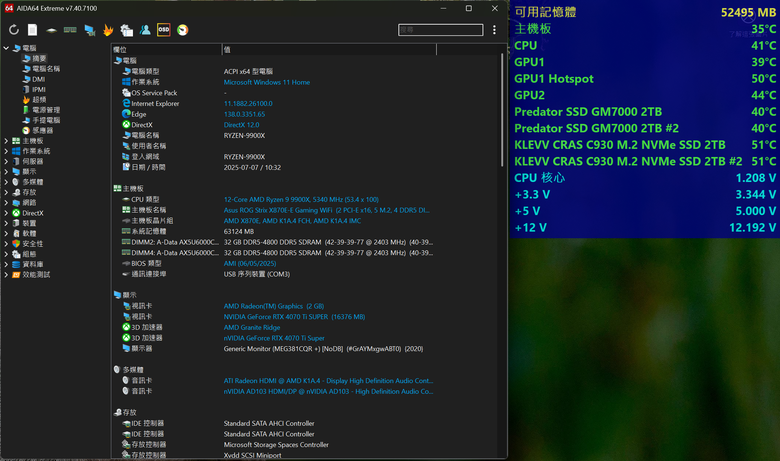Viewport: 780px width, 461px height.
Task: Select 電腦名稱 under the 電腦 tree node
Action: point(46,69)
